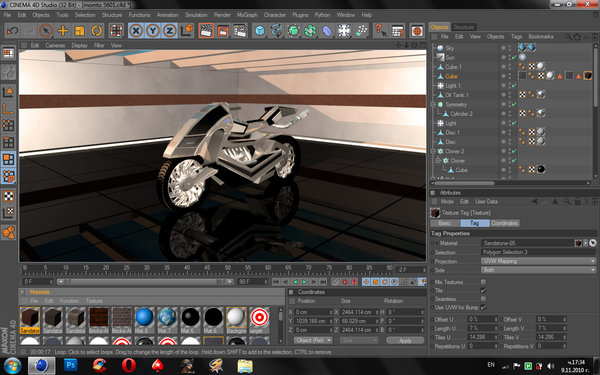Activate the Scale tool

[x=80, y=31]
